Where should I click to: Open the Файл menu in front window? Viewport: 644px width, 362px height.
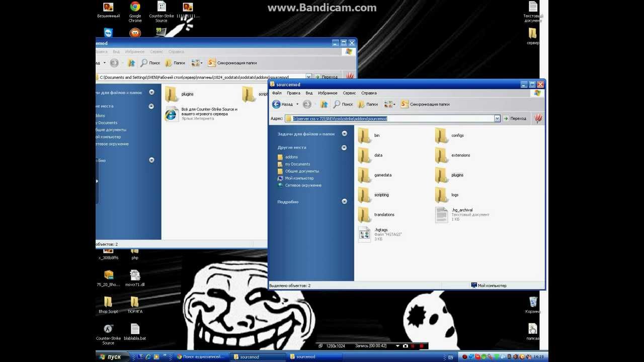coord(277,93)
